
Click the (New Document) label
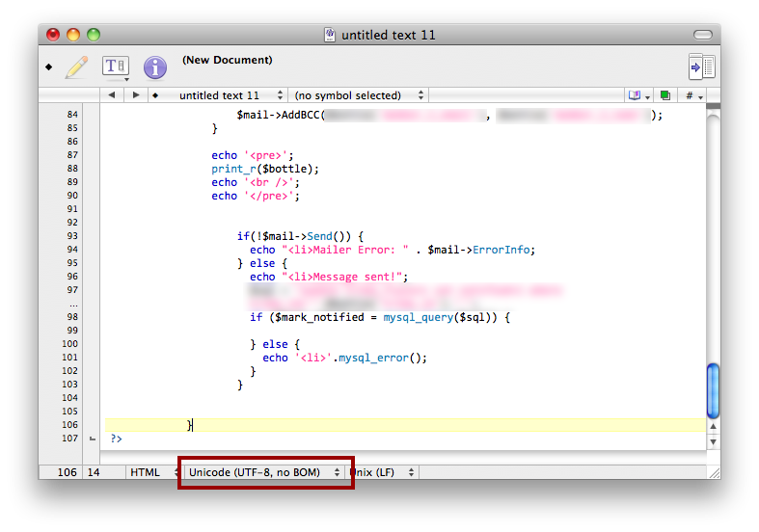pyautogui.click(x=227, y=60)
